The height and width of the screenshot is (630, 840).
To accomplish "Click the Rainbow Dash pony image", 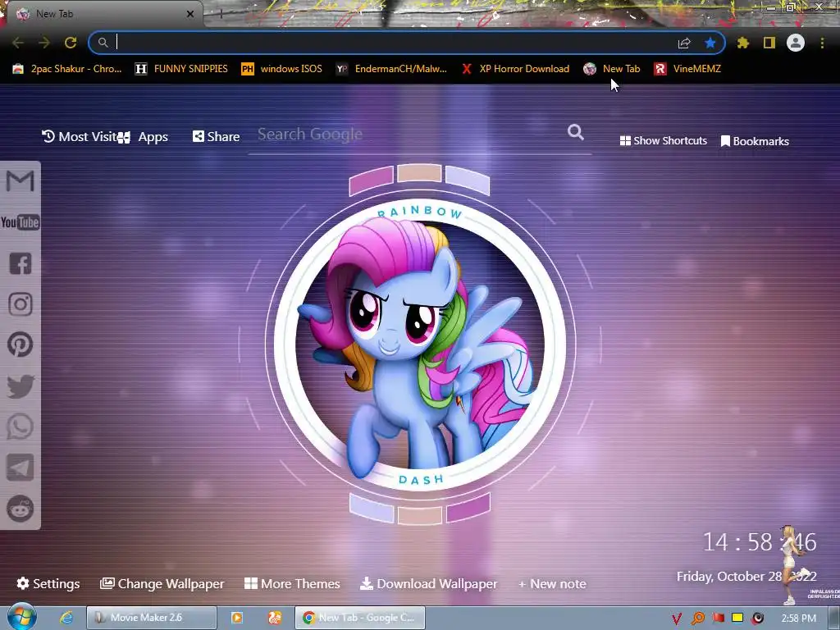I will click(x=420, y=345).
